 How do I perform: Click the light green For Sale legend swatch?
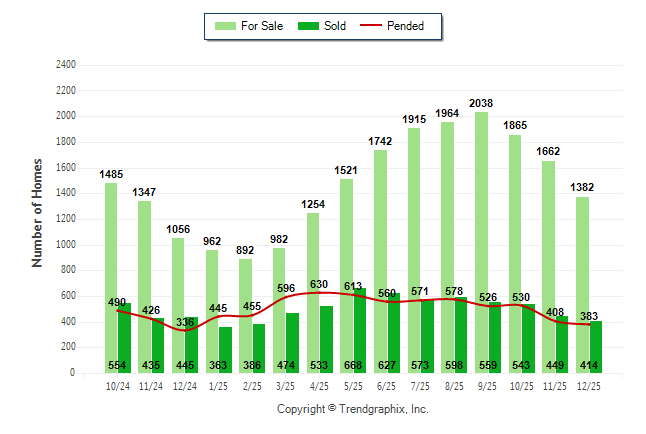pos(224,26)
